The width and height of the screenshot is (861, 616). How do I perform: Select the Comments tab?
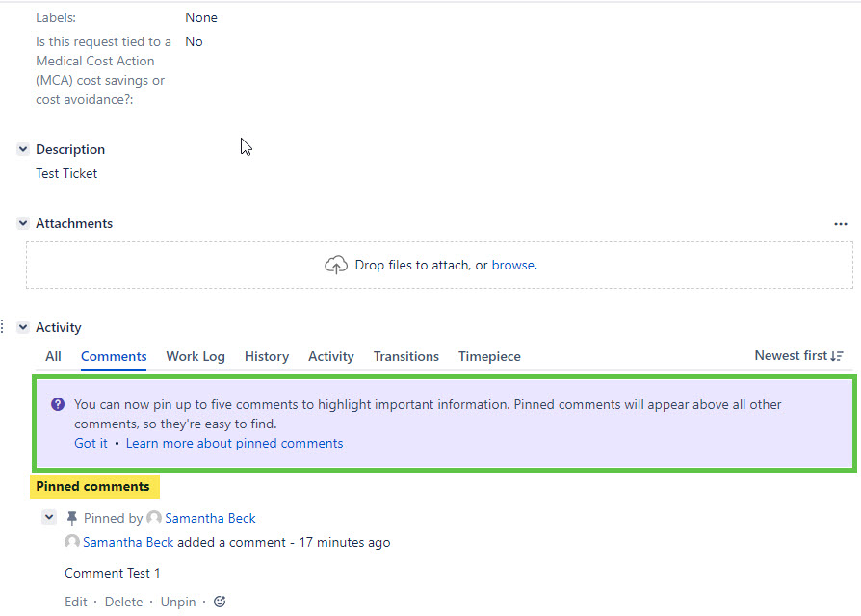114,356
